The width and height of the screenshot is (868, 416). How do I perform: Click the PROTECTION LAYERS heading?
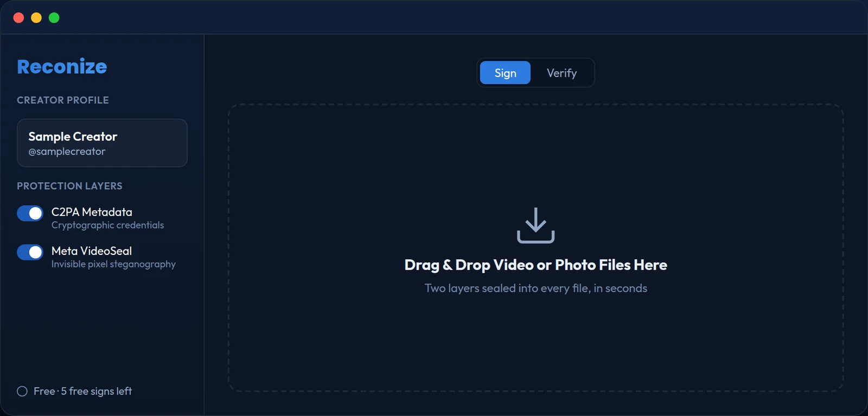(69, 186)
